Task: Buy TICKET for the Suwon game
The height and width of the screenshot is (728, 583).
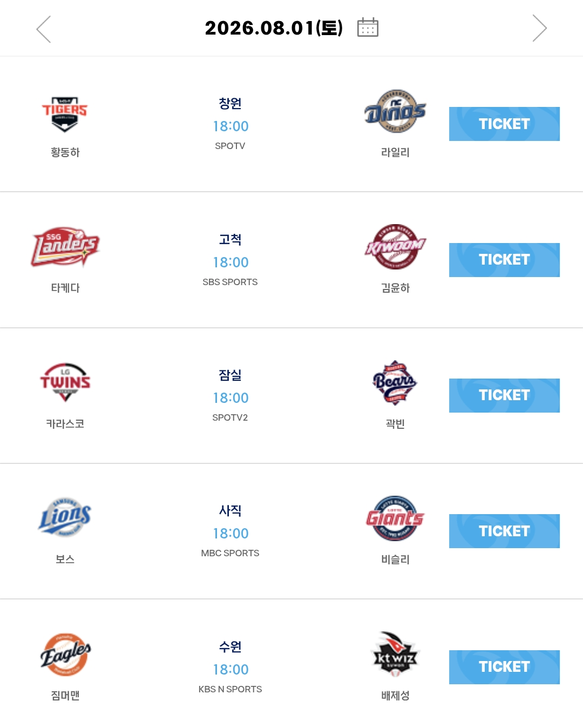Action: click(504, 667)
